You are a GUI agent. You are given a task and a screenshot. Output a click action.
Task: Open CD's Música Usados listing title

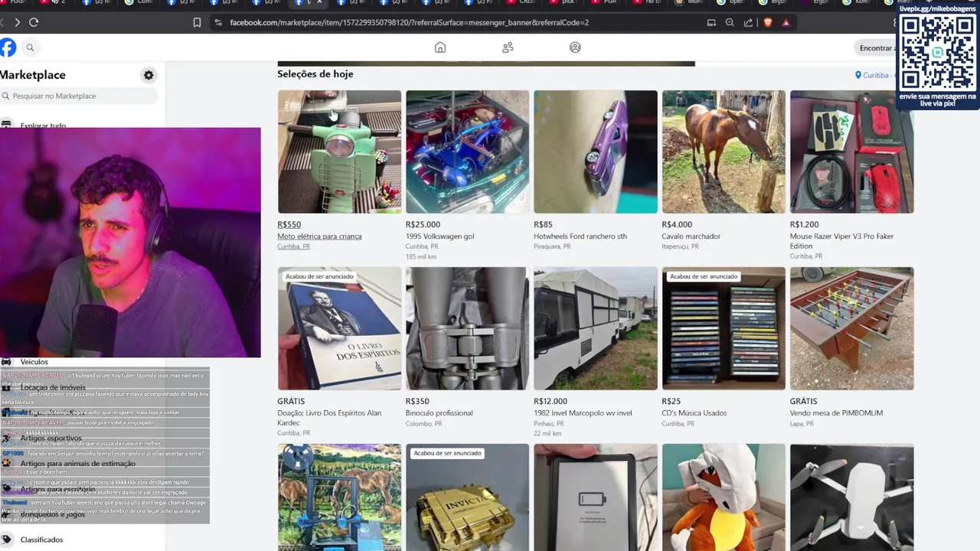point(694,413)
